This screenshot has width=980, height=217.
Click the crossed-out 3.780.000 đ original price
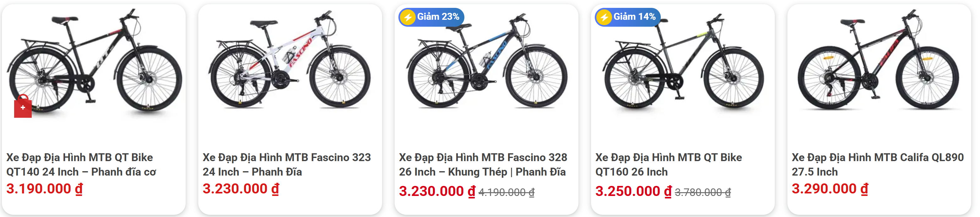point(703,193)
